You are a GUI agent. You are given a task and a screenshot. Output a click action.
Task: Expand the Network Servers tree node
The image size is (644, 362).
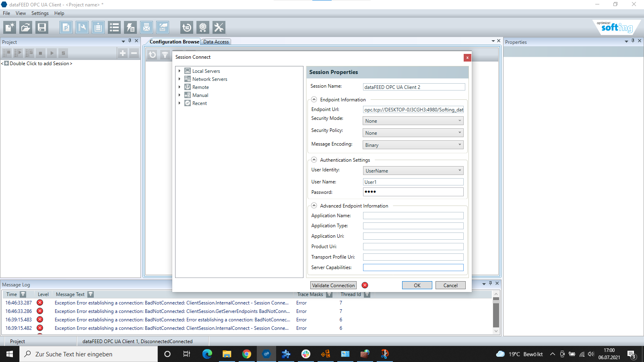click(x=180, y=79)
